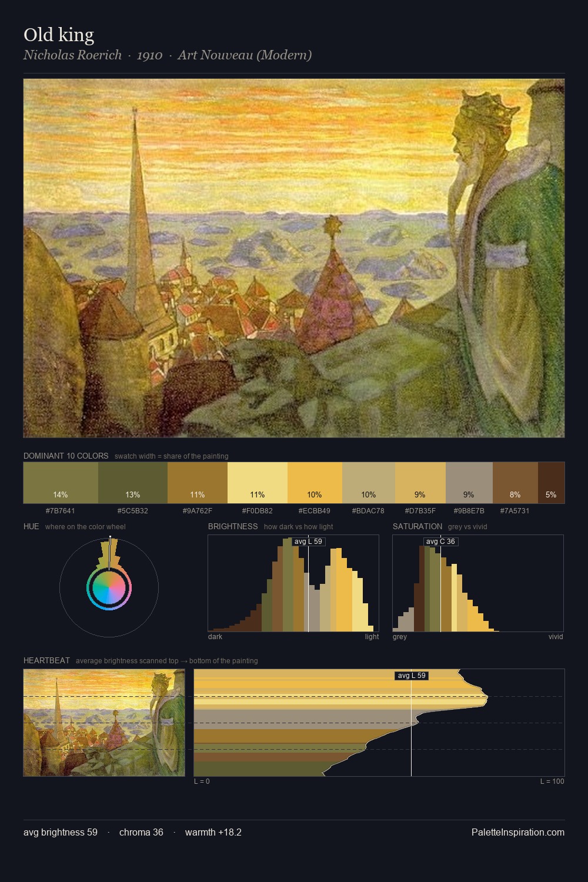Click the hex code #F0DB82 label
Viewport: 588px width, 882px height.
click(x=258, y=510)
